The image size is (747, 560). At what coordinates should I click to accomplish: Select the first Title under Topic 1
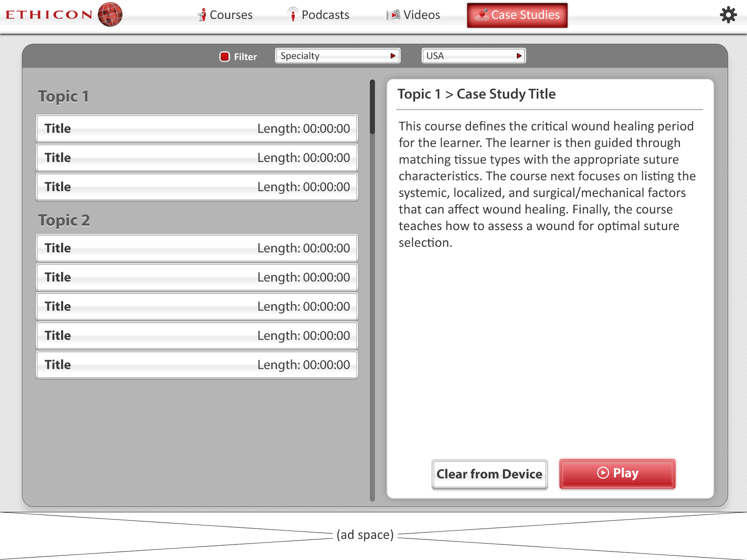tap(197, 128)
